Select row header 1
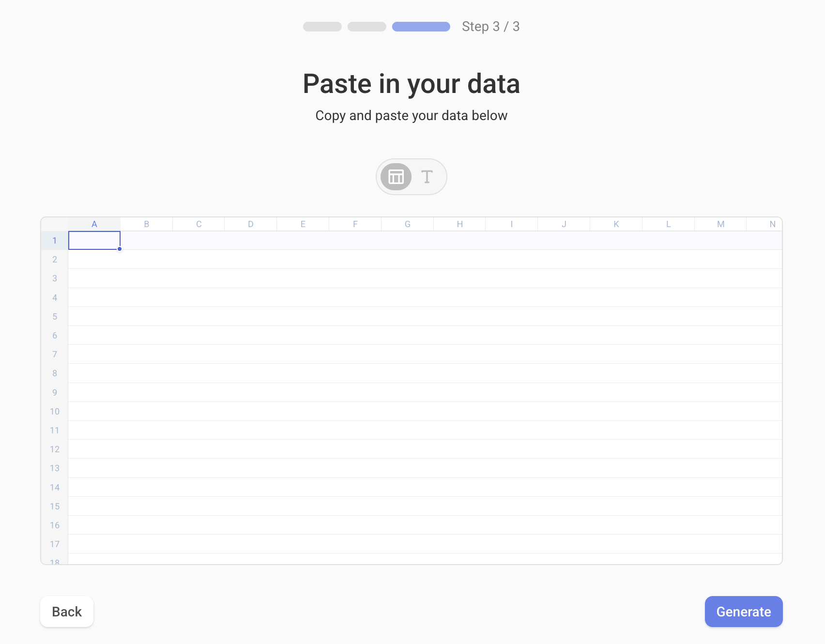 (x=54, y=240)
